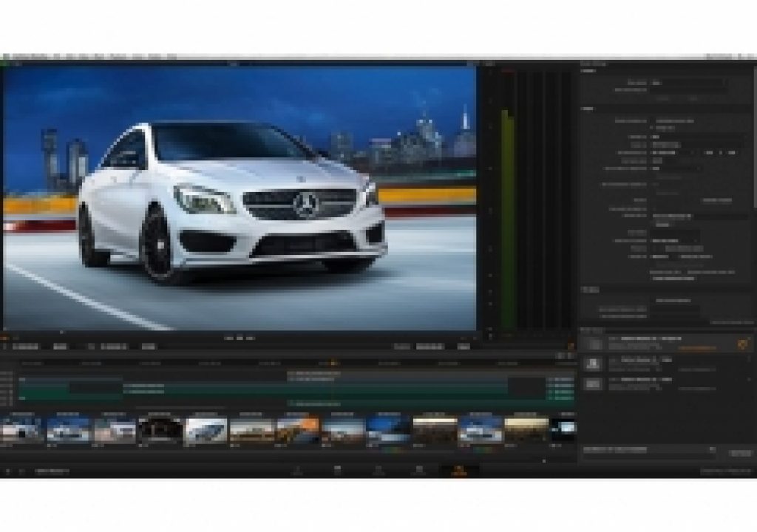Screen dimensions: 757x532
Task: Click the viewer scrubber handle below the image
Action: (x=61, y=332)
